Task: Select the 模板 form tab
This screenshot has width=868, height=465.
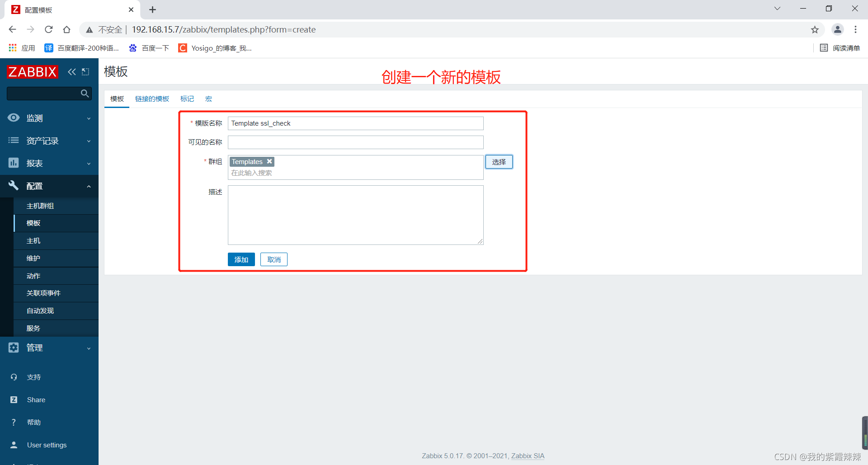Action: tap(117, 99)
